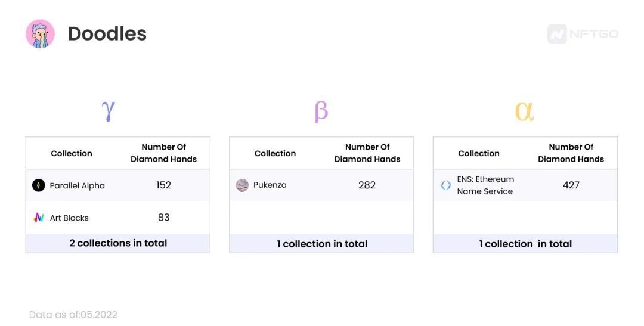The width and height of the screenshot is (644, 326).
Task: Open the Parallel Alpha collection name
Action: tap(77, 185)
